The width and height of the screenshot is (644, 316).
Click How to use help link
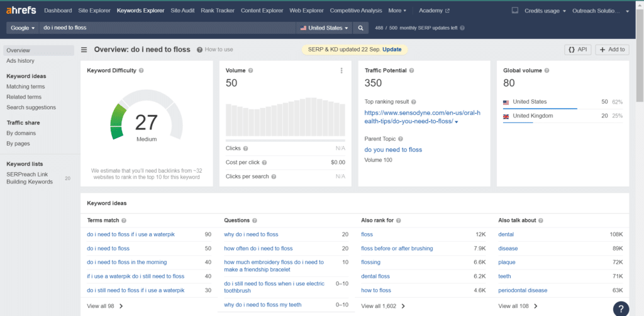point(215,50)
